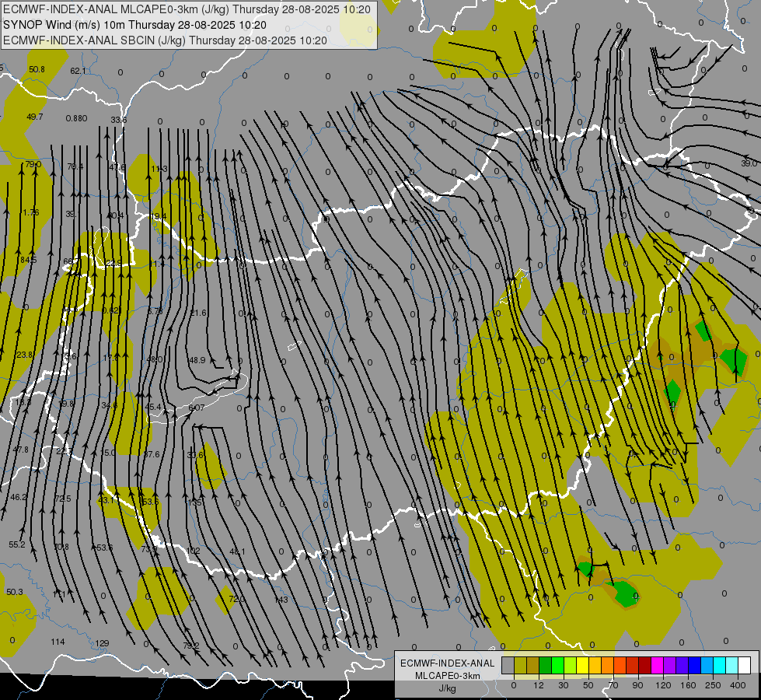Click the amber legend swatch after 50
The height and width of the screenshot is (700, 761).
click(595, 665)
